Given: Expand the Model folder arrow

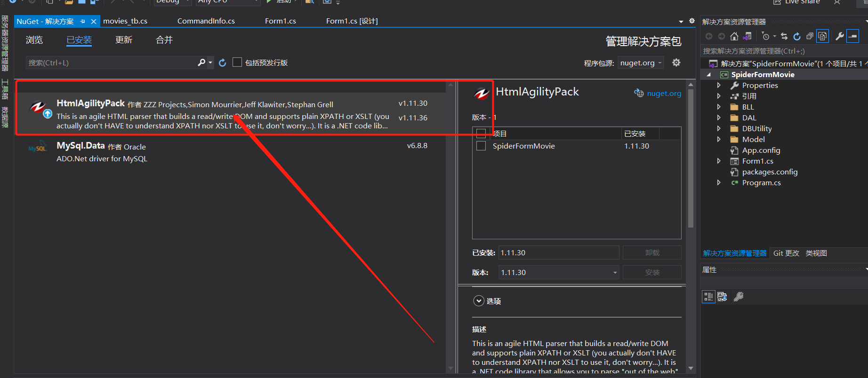Looking at the screenshot, I should (719, 139).
